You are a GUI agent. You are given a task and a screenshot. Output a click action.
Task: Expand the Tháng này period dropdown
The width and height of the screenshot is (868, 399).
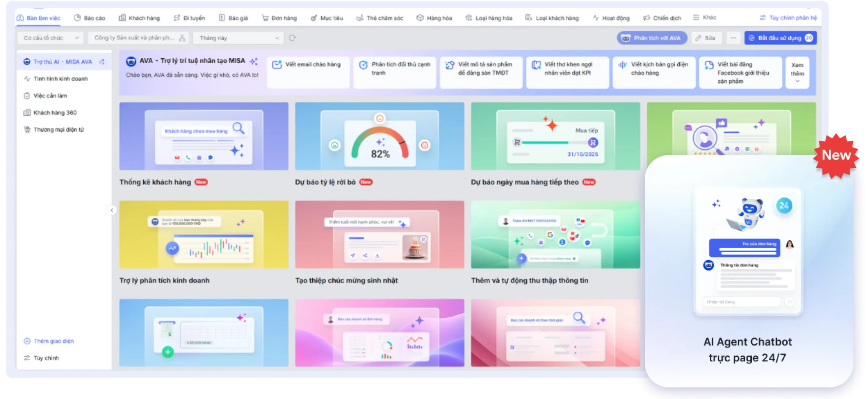238,38
